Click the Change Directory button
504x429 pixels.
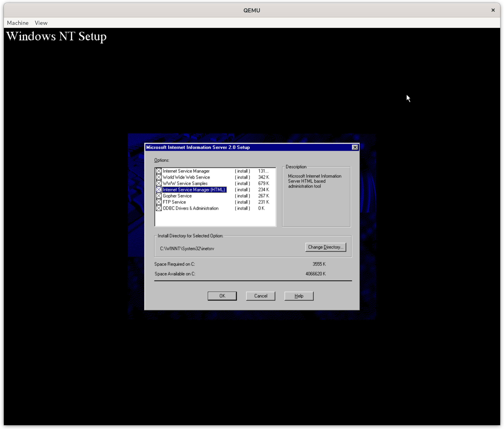325,247
